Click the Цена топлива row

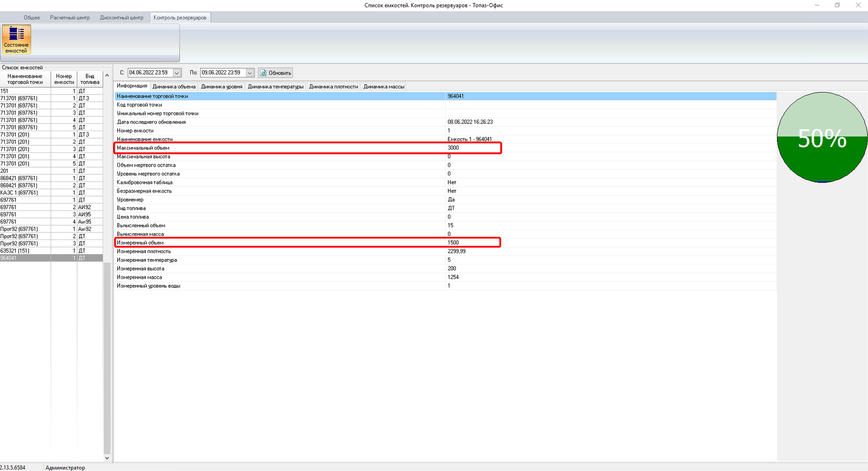(x=446, y=217)
